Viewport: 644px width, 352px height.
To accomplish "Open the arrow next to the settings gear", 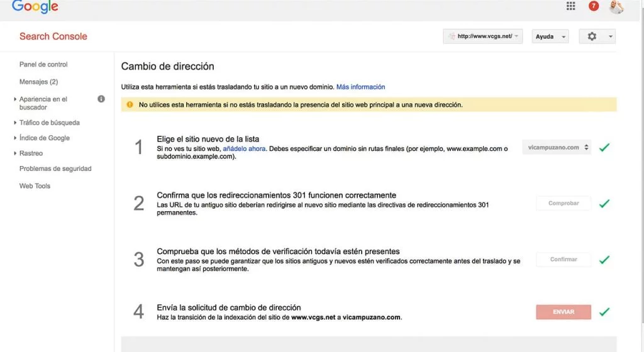I will 610,36.
